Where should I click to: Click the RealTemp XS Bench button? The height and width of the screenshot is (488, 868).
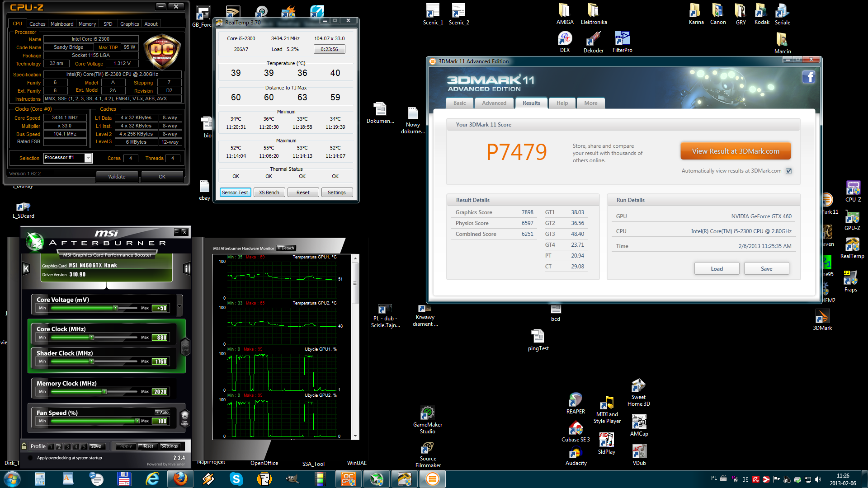269,192
